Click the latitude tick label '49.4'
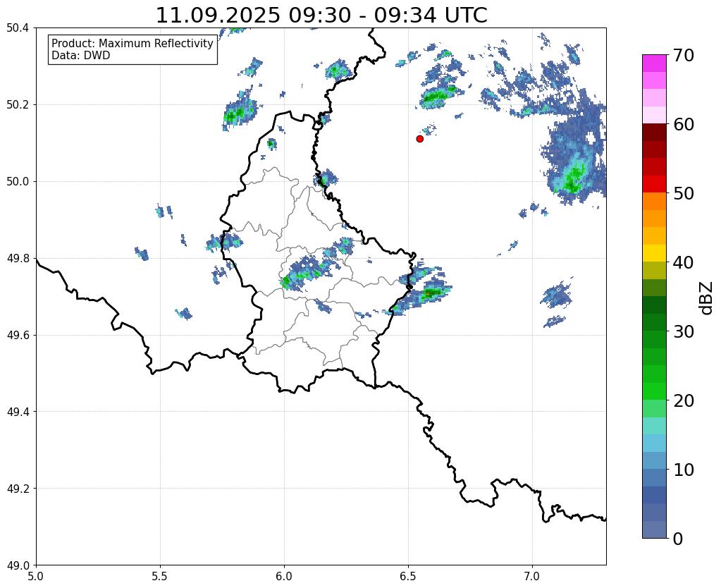The width and height of the screenshot is (721, 588). [18, 412]
